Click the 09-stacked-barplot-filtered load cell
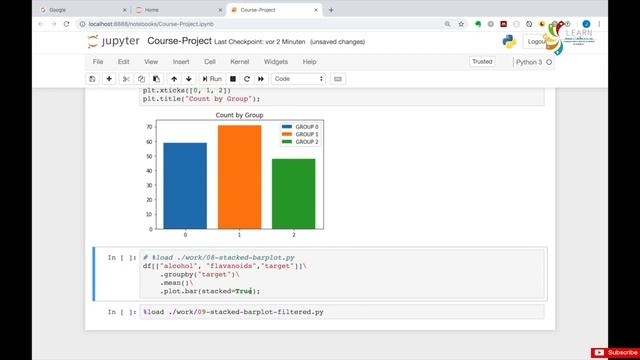The width and height of the screenshot is (640, 360). tap(342, 312)
